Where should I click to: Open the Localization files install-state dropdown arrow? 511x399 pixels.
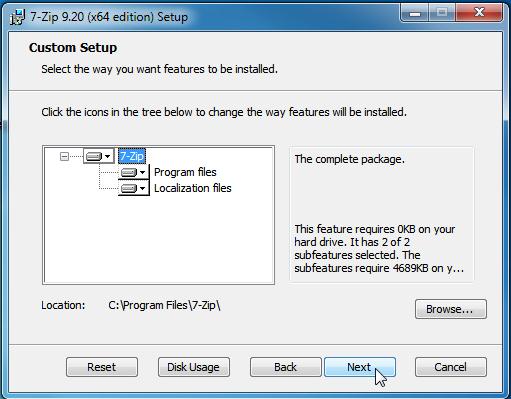coord(143,188)
